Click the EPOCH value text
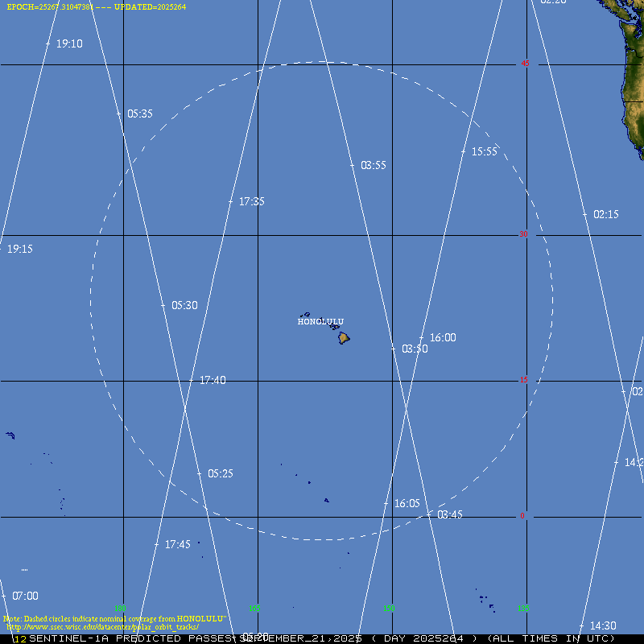The width and height of the screenshot is (644, 644). coord(50,6)
